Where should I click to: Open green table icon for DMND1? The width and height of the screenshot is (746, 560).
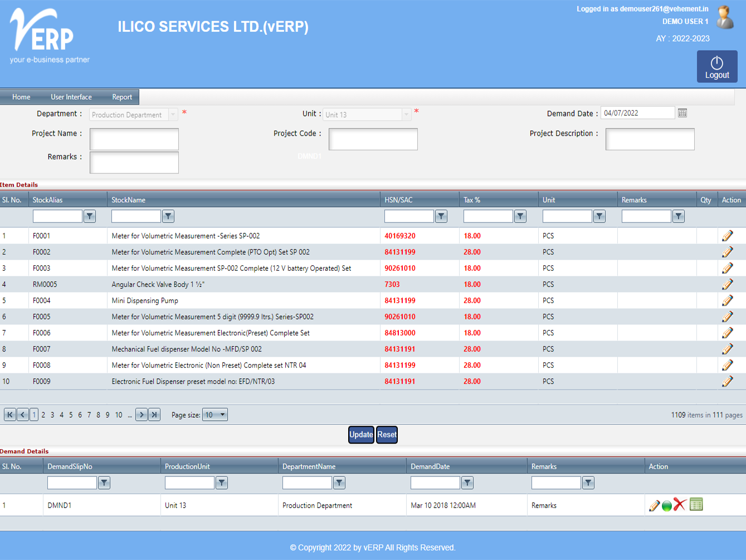pyautogui.click(x=696, y=504)
